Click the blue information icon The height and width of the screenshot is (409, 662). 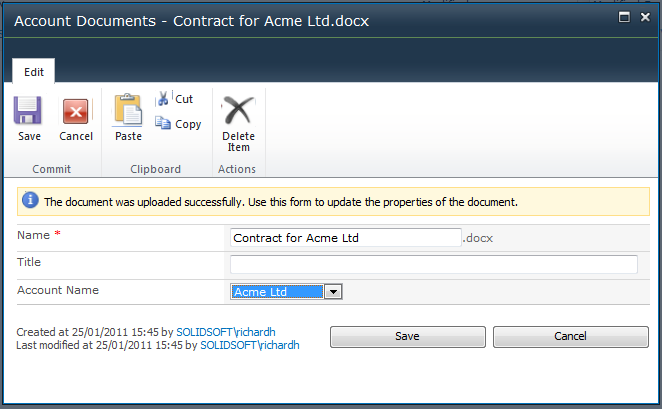31,201
